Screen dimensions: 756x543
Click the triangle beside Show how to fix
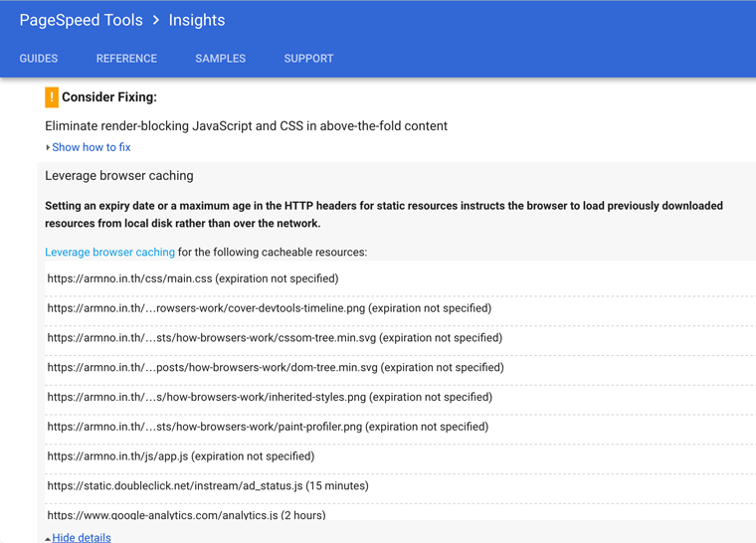coord(48,147)
